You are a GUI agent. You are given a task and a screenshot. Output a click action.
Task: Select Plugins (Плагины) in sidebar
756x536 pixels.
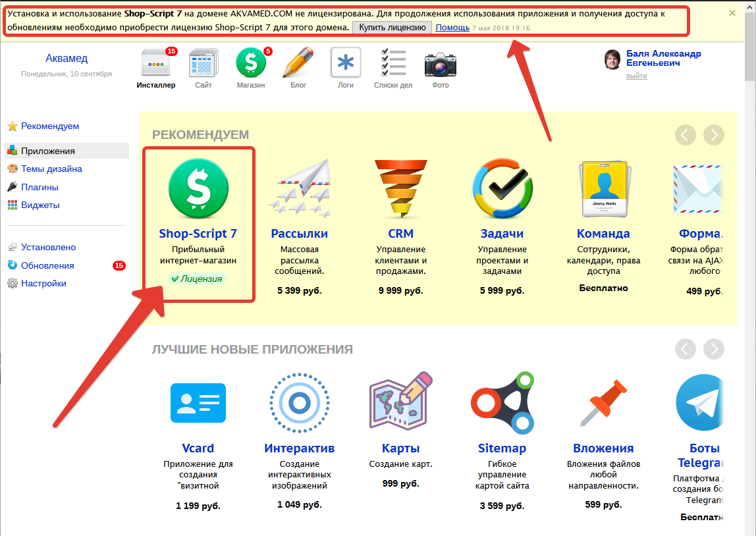click(40, 187)
